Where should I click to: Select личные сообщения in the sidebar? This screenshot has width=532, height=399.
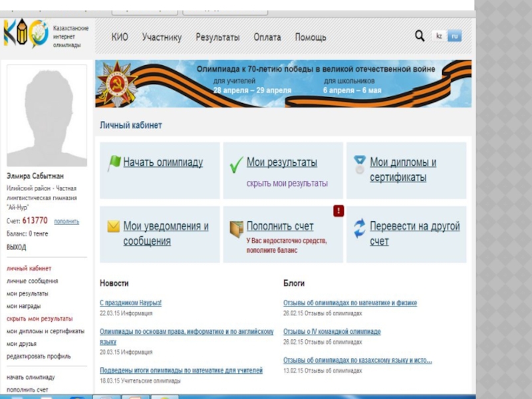coord(32,281)
